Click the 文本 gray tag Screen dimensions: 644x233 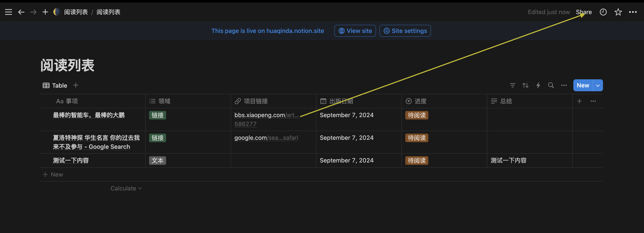tap(157, 160)
